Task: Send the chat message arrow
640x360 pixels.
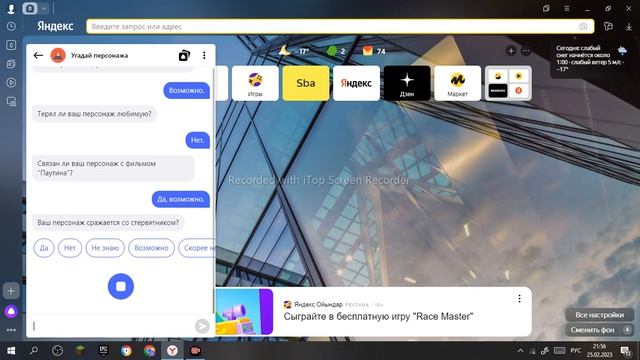Action: tap(202, 326)
